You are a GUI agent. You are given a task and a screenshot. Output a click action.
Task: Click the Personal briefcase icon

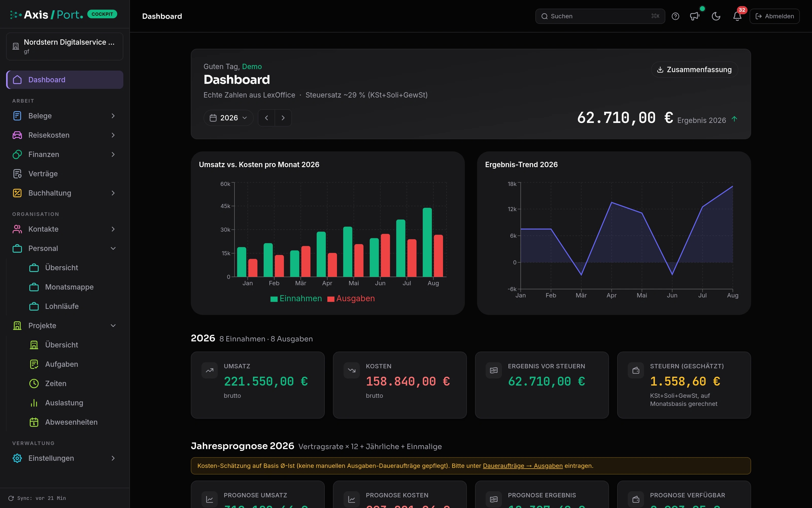click(17, 249)
